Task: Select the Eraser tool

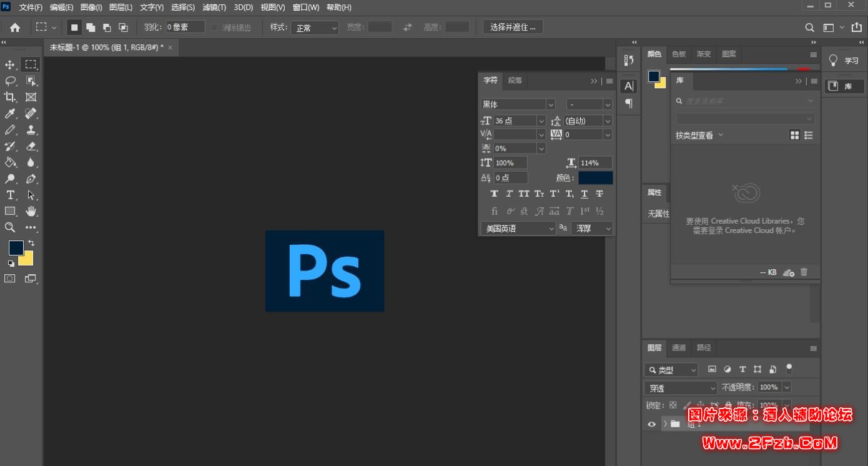Action: [x=31, y=146]
